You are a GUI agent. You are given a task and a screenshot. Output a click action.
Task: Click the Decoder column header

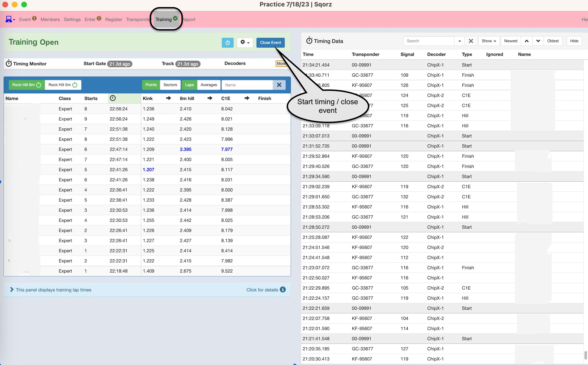[x=436, y=54]
